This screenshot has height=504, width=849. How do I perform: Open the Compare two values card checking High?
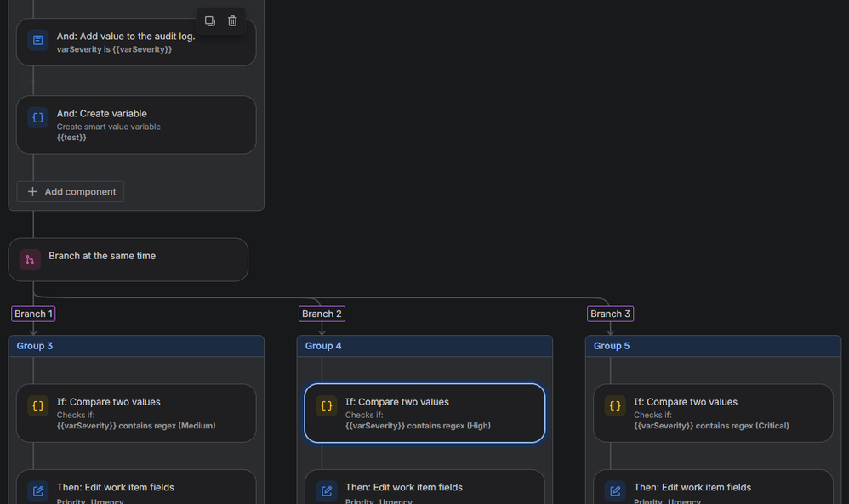424,414
